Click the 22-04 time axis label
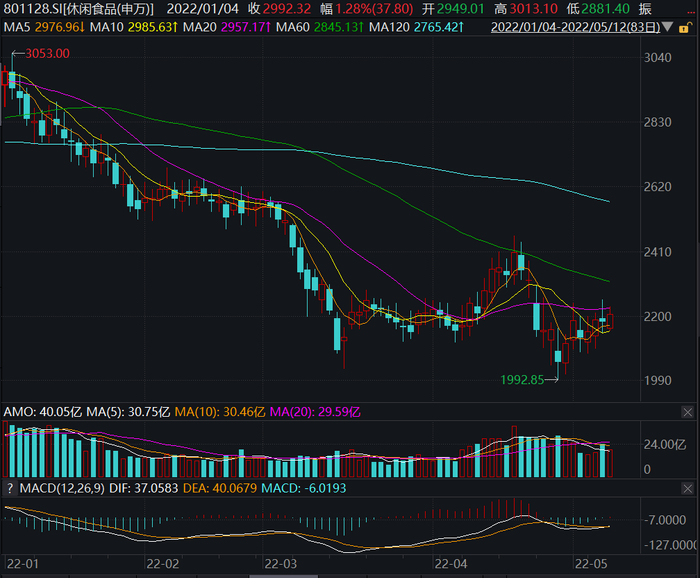The height and width of the screenshot is (578, 700). point(451,564)
